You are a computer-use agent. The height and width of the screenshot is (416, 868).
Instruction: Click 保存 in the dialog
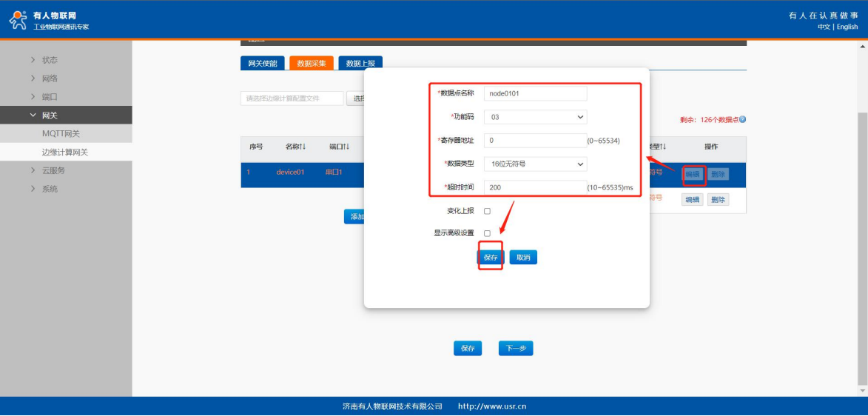[490, 258]
